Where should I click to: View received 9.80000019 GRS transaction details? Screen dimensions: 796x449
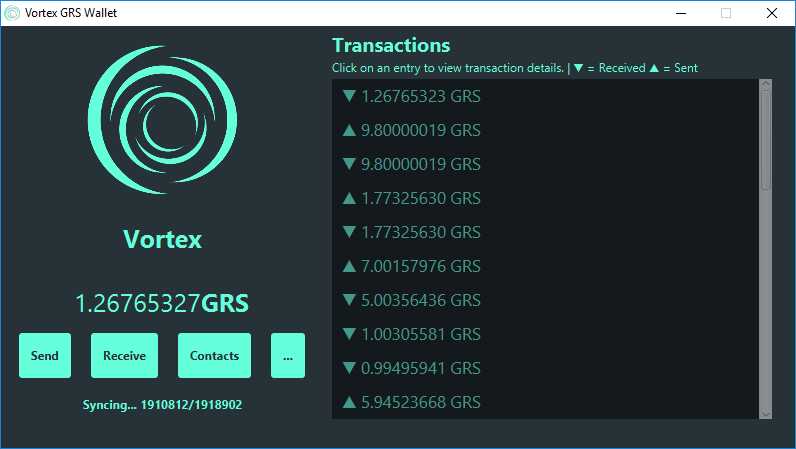pos(545,164)
